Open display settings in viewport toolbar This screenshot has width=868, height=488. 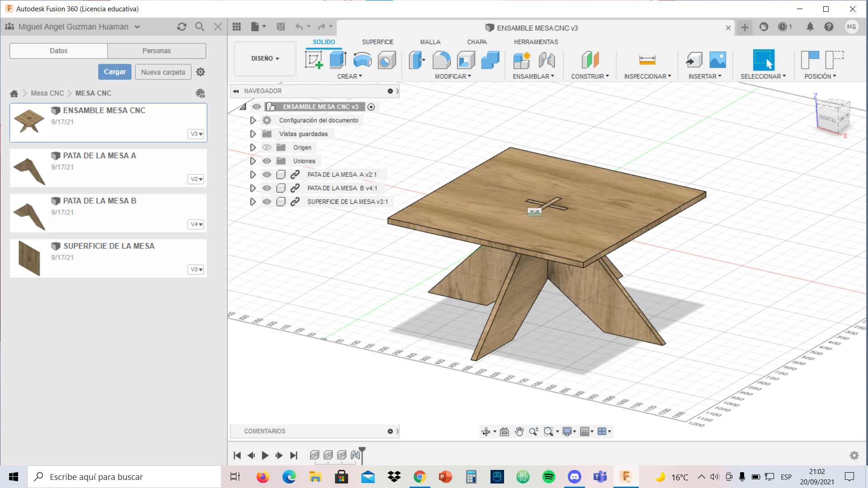click(x=568, y=432)
